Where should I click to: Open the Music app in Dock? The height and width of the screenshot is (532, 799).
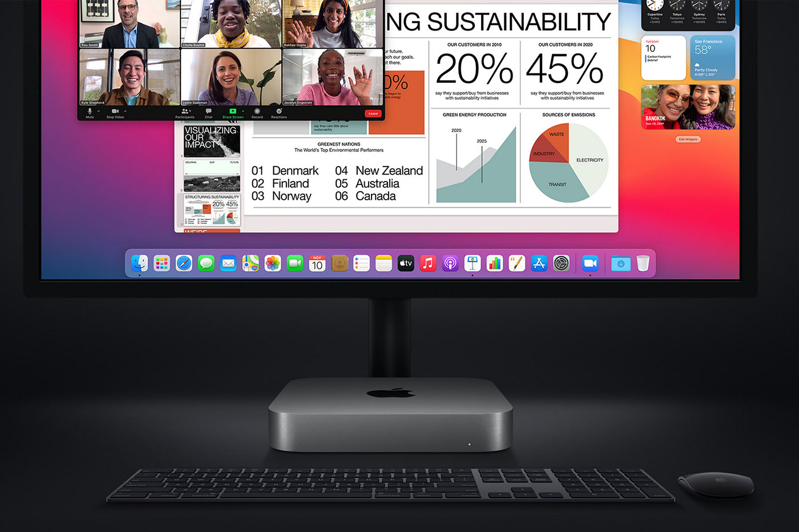(428, 263)
